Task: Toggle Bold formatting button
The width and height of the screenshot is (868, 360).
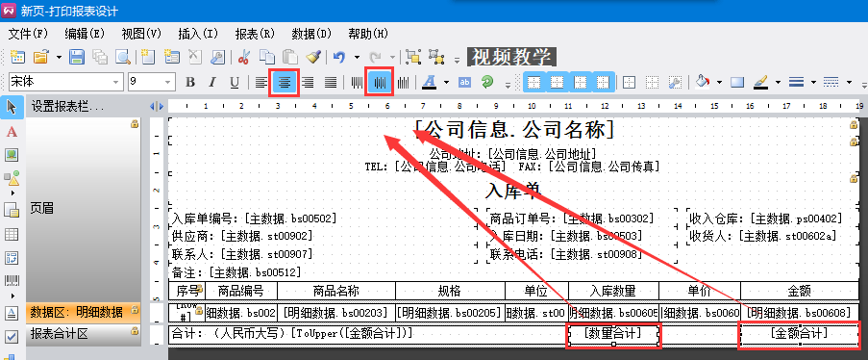Action: pos(190,82)
